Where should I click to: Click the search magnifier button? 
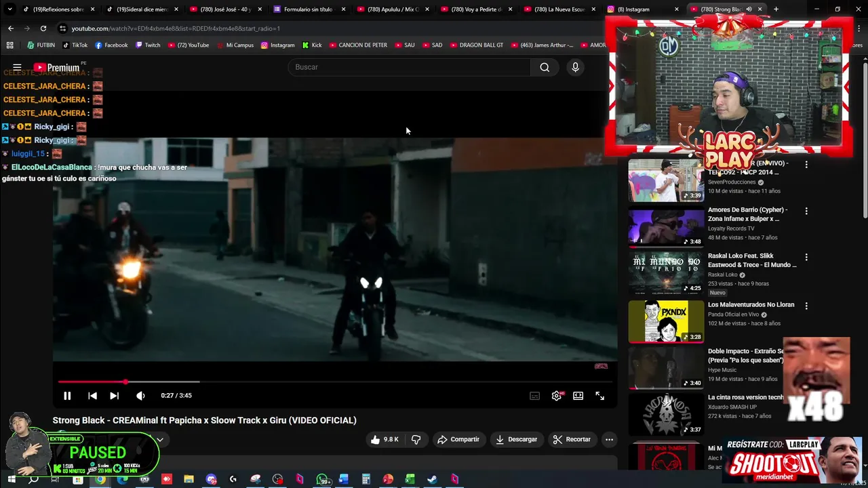point(545,67)
